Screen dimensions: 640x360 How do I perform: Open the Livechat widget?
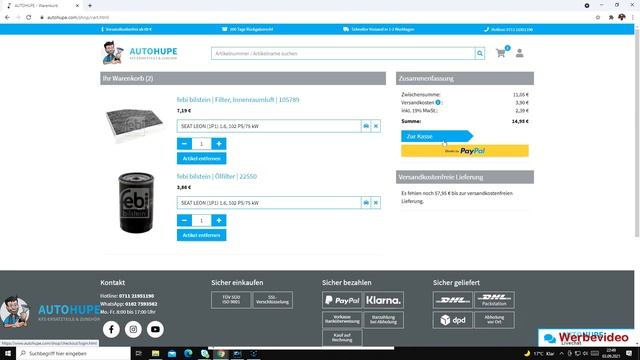pos(587,338)
